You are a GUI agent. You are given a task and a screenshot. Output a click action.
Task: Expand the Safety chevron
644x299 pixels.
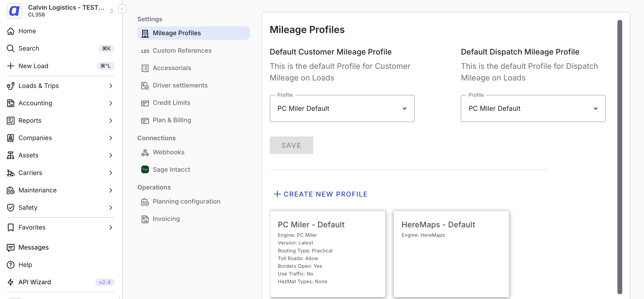click(x=111, y=207)
